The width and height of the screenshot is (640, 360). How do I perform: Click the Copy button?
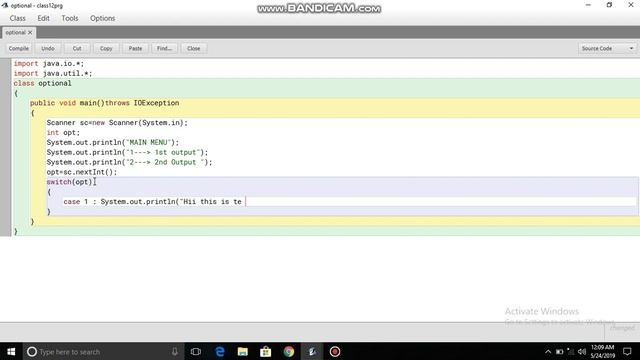pyautogui.click(x=106, y=48)
